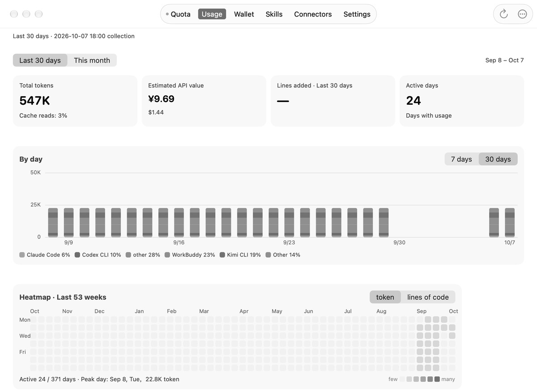Click the Days with usage caption
Viewport: 537px width, 392px height.
click(x=429, y=115)
